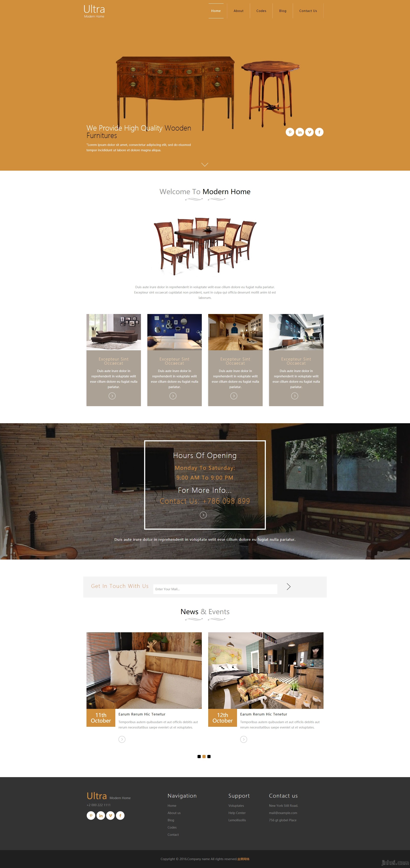
Task: Click the forward arrow in contact info box
Action: click(204, 514)
